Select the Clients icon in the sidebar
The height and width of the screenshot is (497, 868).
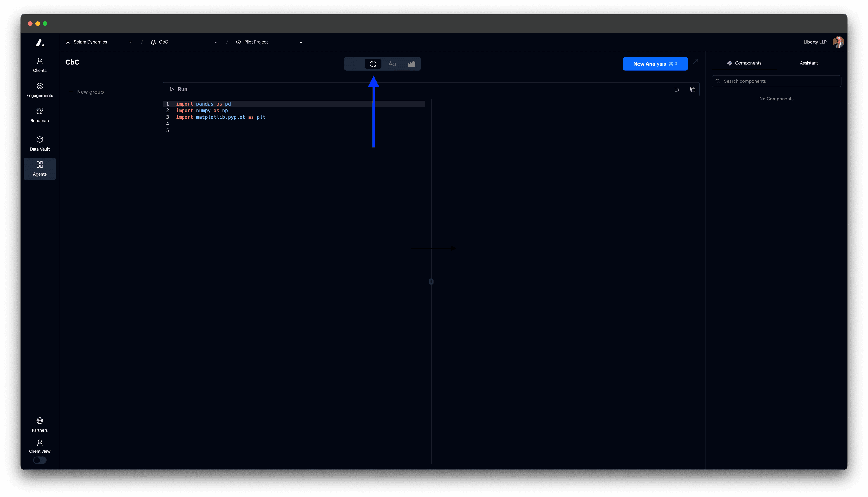(x=40, y=64)
